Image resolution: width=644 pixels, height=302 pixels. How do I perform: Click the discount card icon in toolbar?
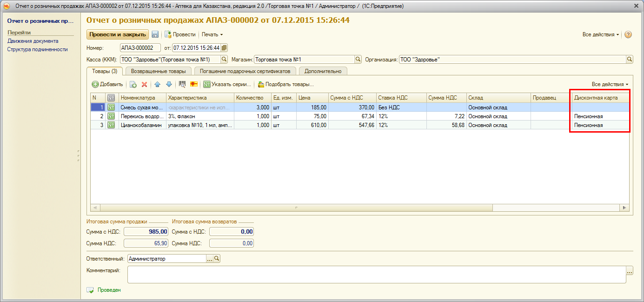[x=194, y=84]
